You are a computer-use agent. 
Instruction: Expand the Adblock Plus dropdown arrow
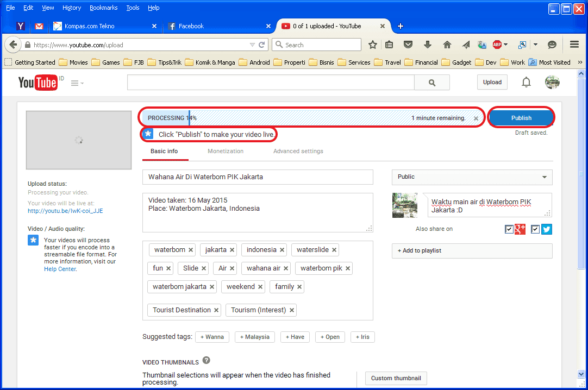[506, 45]
